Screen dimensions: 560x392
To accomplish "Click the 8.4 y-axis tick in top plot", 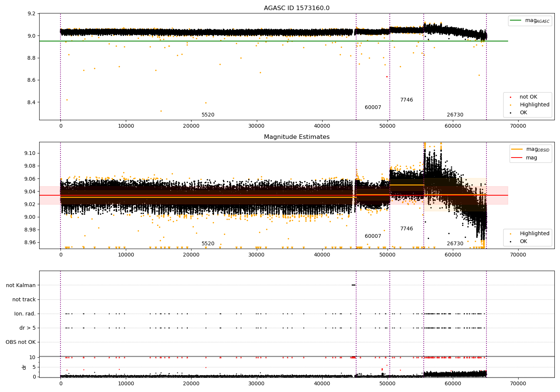I will 32,103.
